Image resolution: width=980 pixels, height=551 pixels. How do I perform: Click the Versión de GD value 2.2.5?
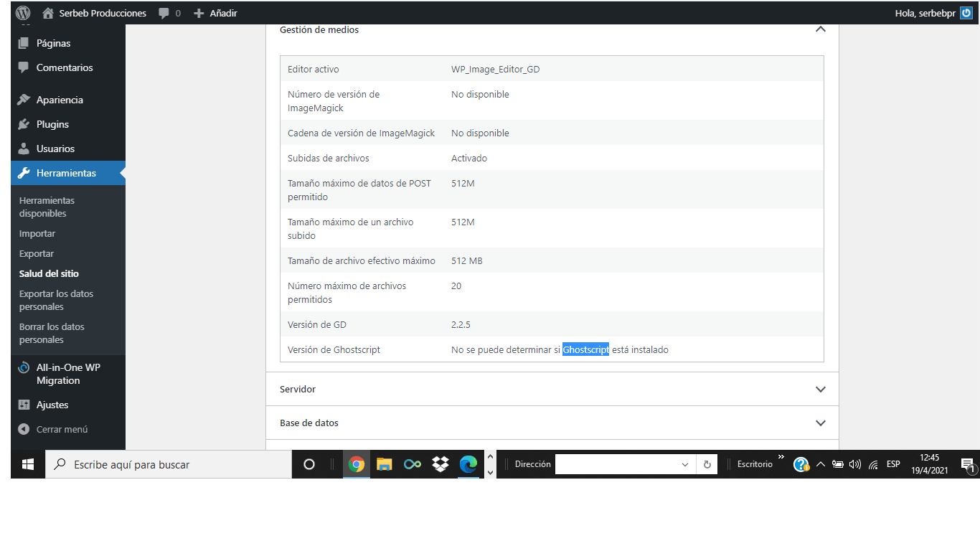tap(461, 324)
